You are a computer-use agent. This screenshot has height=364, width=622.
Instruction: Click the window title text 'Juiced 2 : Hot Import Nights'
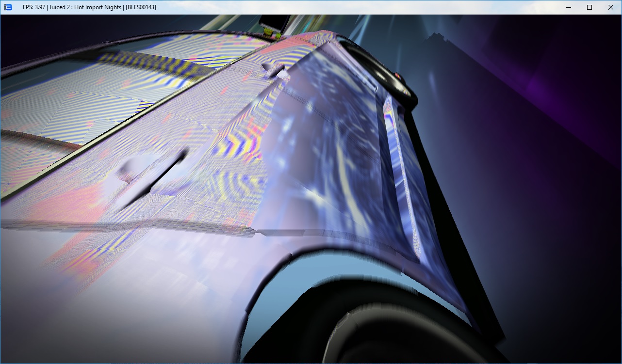click(x=85, y=7)
